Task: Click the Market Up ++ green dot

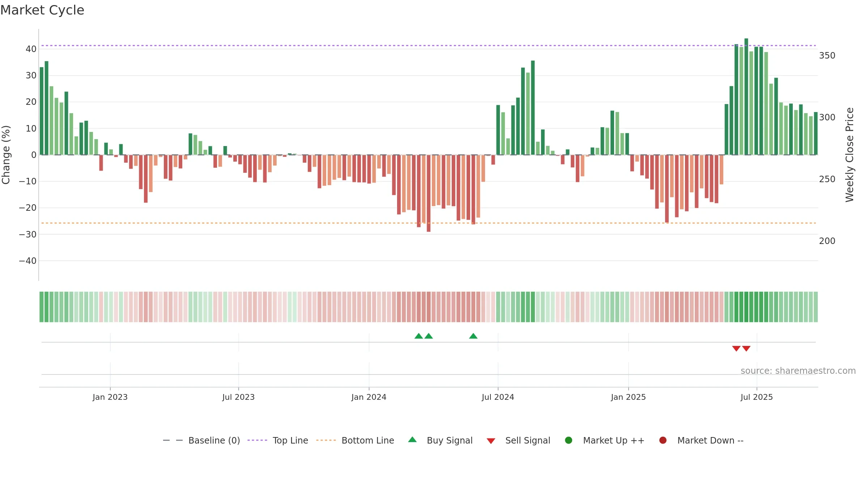Action: [x=569, y=440]
